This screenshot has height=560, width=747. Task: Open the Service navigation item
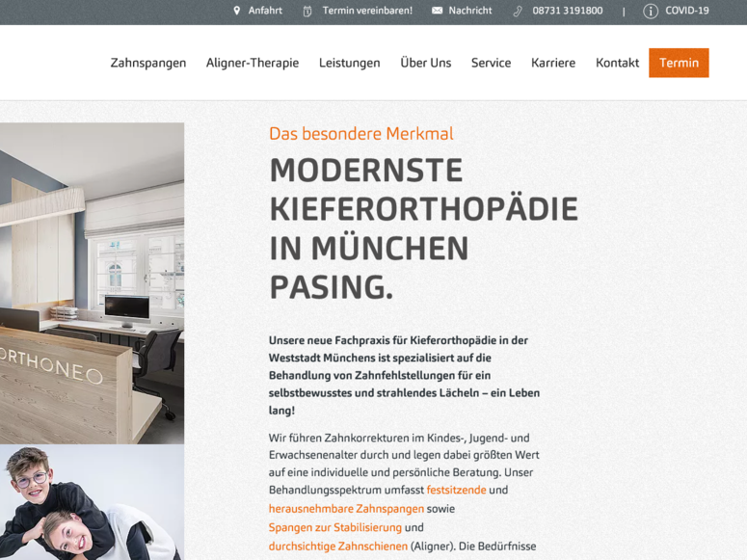(492, 63)
